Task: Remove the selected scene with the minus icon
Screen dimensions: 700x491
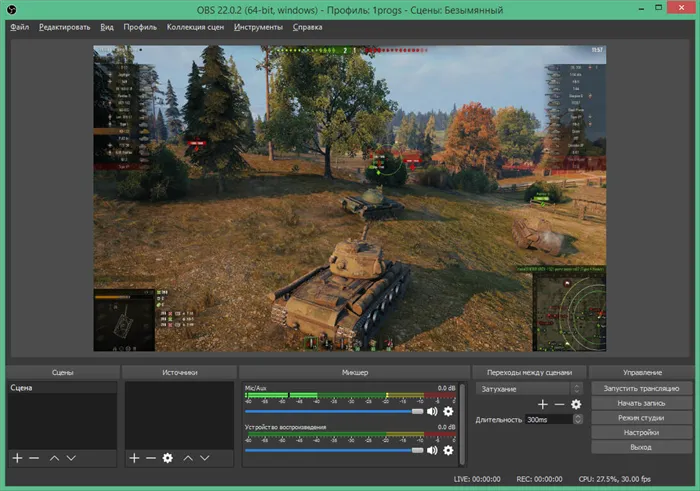Action: pyautogui.click(x=34, y=458)
